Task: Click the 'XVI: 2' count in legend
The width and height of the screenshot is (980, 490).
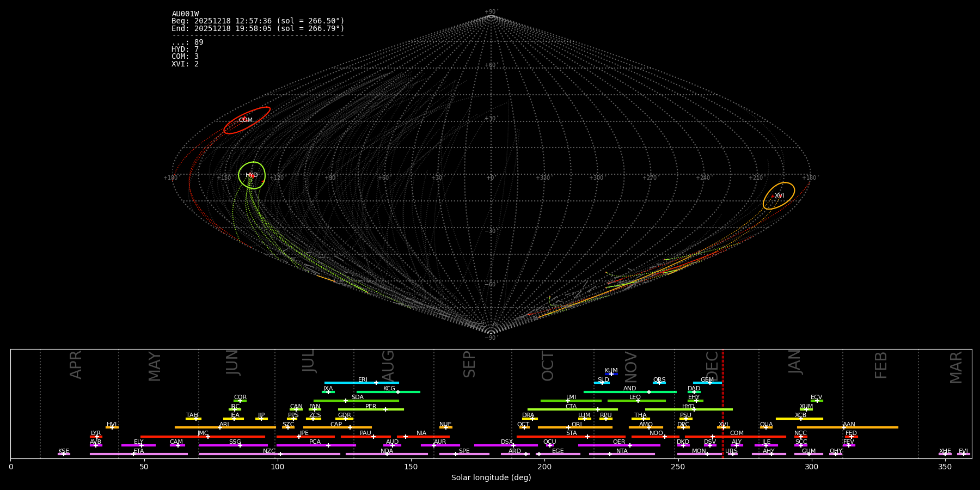Action: tap(185, 64)
